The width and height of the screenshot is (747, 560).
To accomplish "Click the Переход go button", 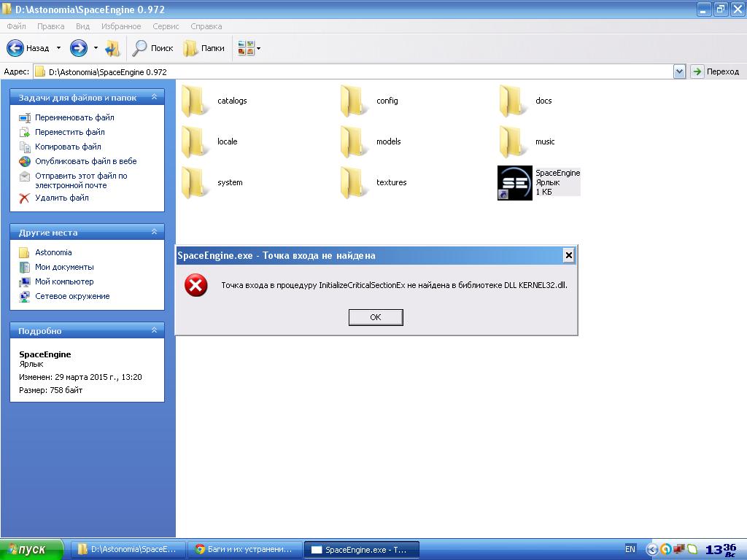I will [x=716, y=72].
